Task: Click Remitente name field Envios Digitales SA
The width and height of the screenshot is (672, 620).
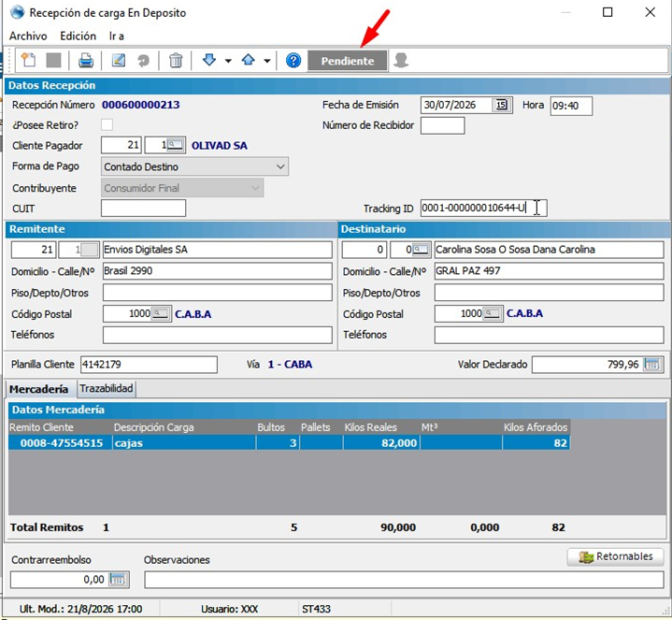Action: point(217,250)
